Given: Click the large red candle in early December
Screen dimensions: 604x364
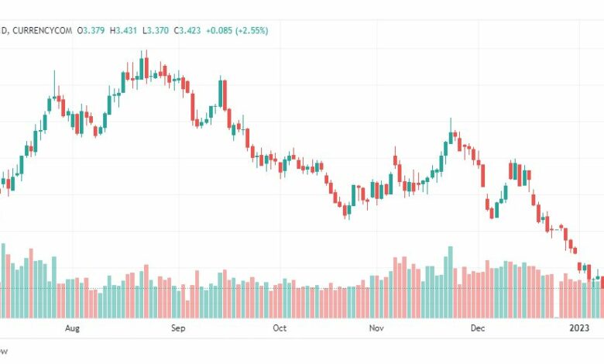Looking at the screenshot, I should [x=482, y=176].
